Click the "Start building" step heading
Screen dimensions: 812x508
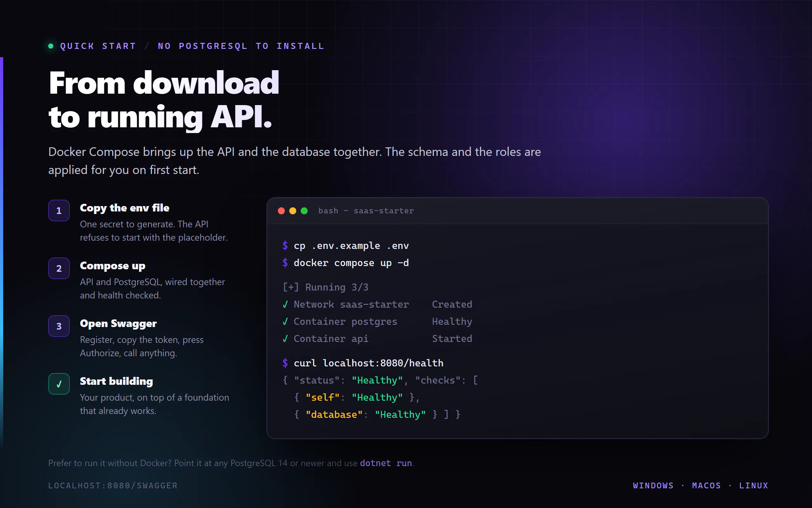(116, 381)
